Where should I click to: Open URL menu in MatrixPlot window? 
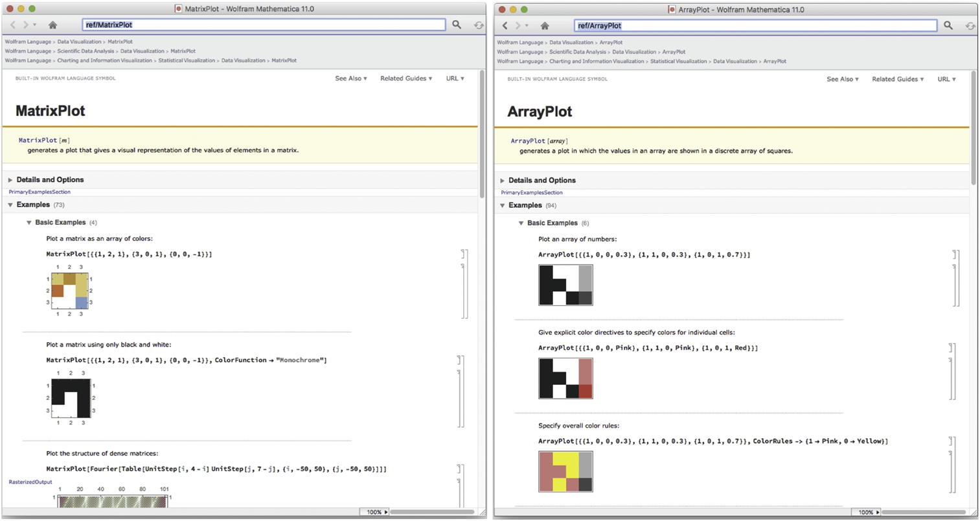pyautogui.click(x=455, y=78)
